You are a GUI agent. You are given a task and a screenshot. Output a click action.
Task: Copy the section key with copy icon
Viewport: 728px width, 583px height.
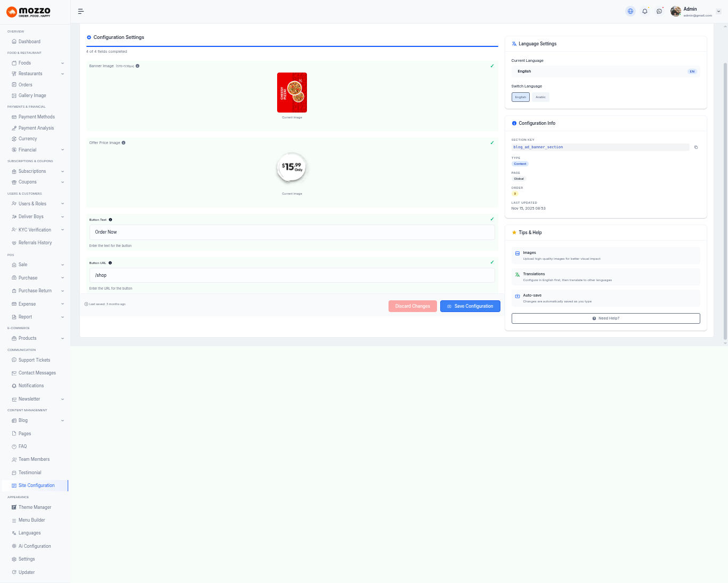point(696,147)
